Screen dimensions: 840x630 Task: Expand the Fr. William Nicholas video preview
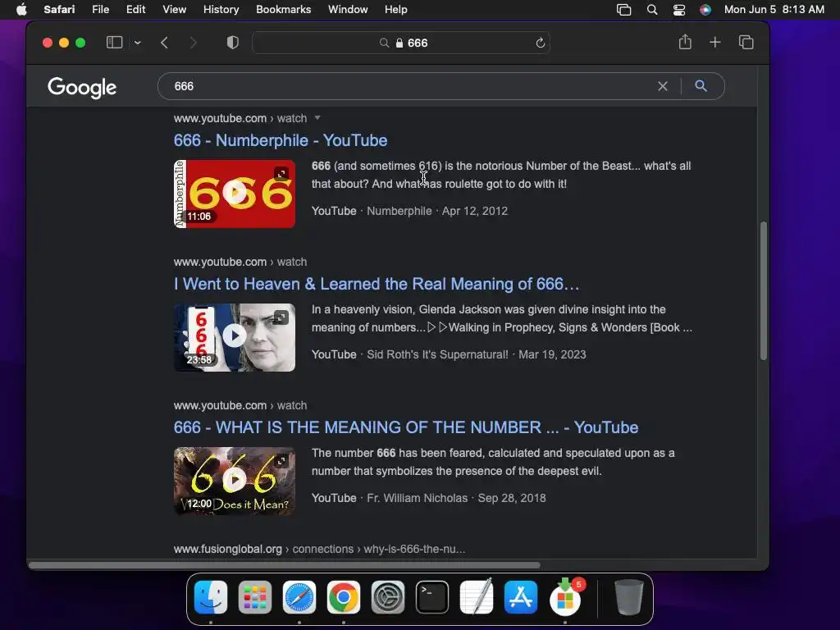(x=281, y=461)
